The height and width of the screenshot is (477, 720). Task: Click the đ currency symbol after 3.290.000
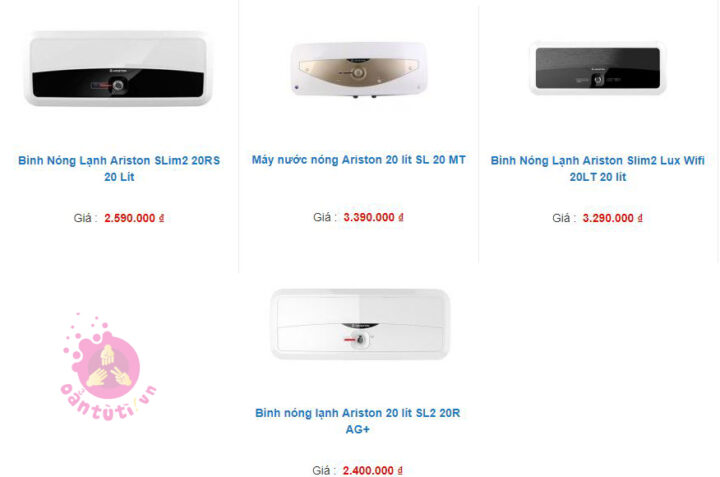pos(640,218)
